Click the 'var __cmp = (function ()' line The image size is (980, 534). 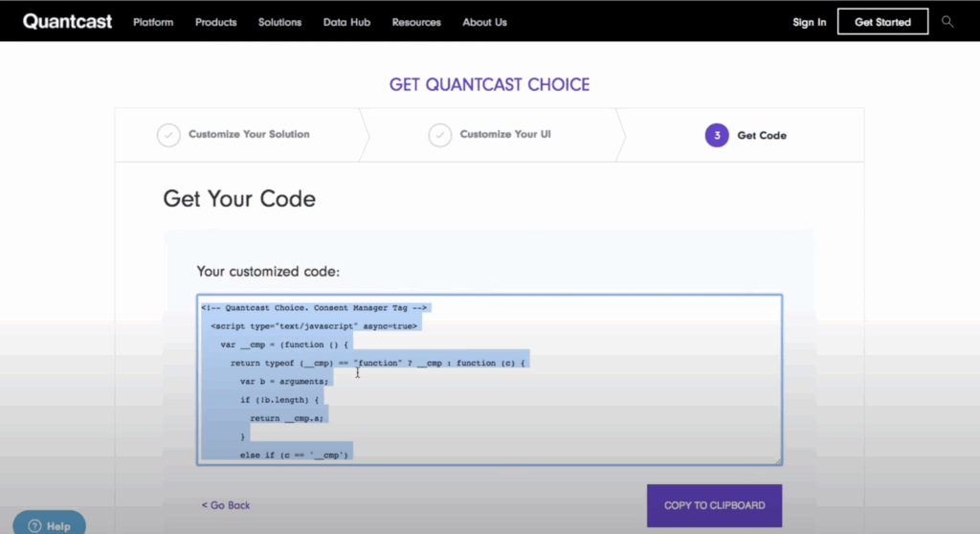tap(284, 345)
